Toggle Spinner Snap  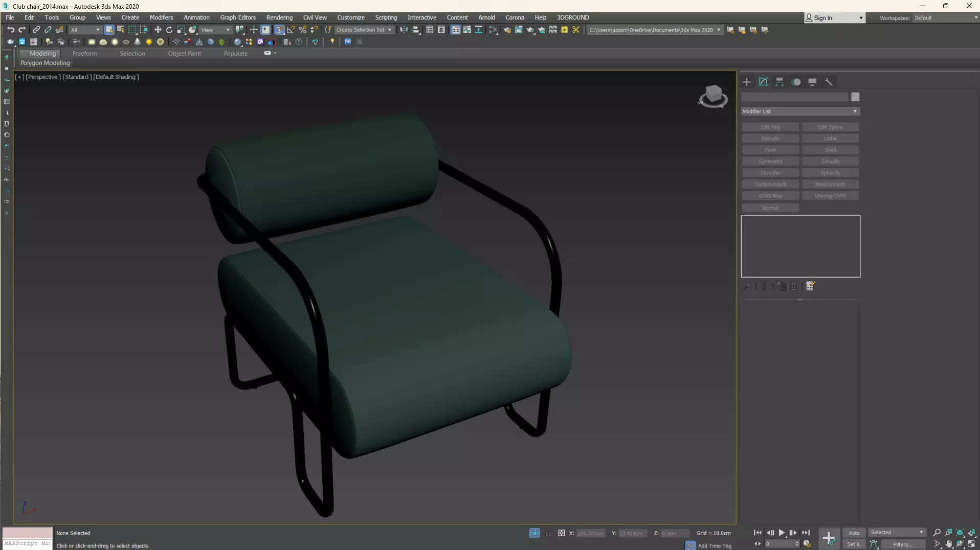(x=314, y=30)
